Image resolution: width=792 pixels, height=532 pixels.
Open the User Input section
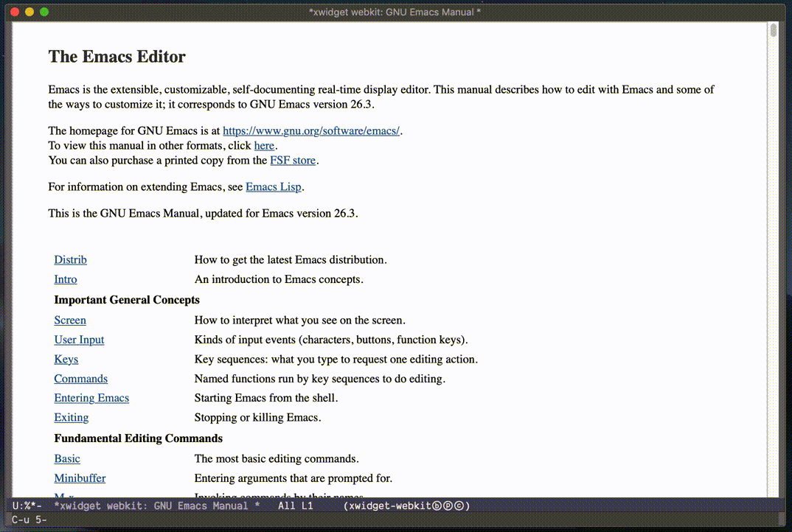click(x=80, y=340)
